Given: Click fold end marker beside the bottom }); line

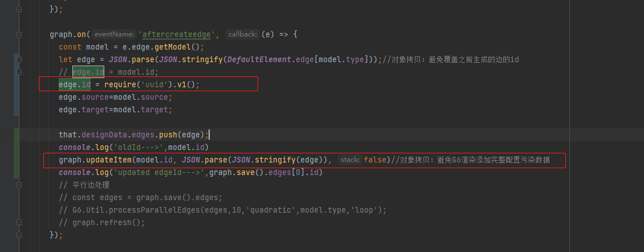Looking at the screenshot, I should [19, 235].
